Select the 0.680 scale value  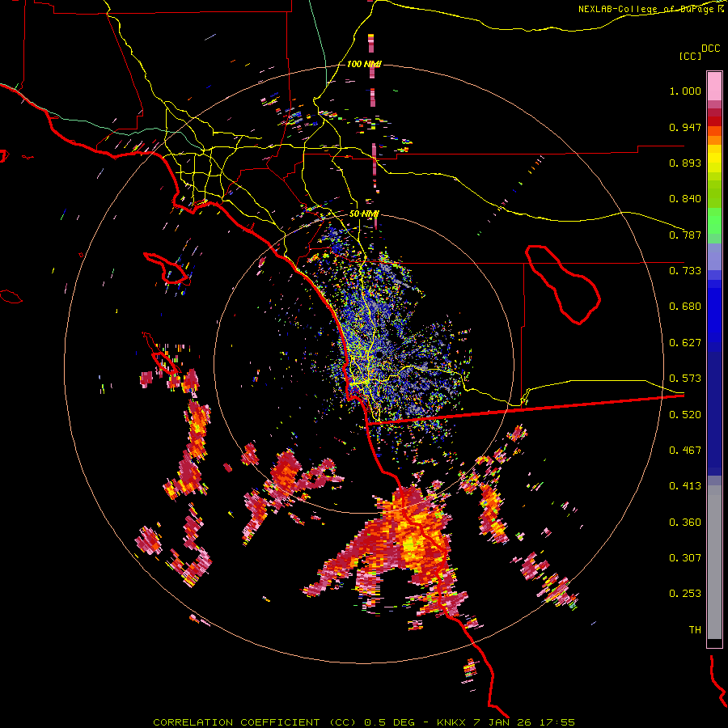[685, 307]
